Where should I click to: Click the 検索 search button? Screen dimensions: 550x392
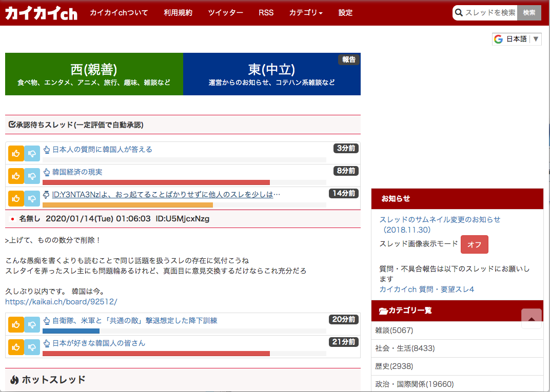[x=529, y=13]
